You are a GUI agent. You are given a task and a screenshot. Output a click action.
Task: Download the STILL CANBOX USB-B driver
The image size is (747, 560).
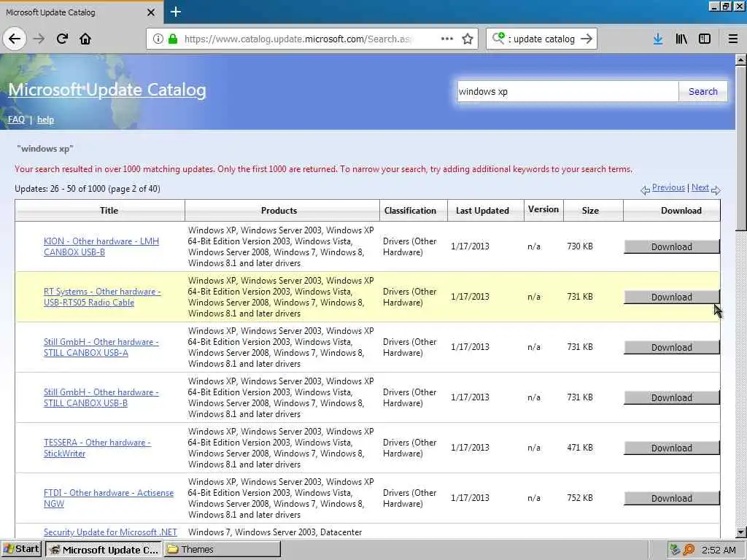[x=672, y=397]
